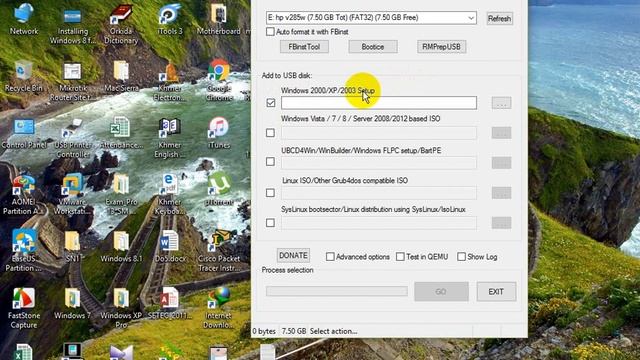Open the Windows 8.1 folder
Viewport: 640px width, 360px height.
coord(121,247)
